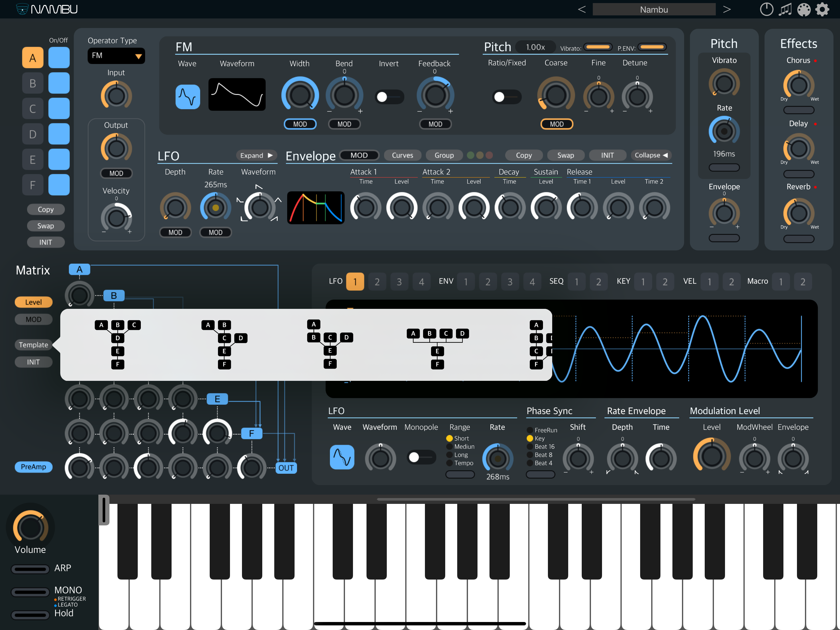Select ENV 1 modulation tab
This screenshot has height=630, width=840.
pyautogui.click(x=466, y=281)
